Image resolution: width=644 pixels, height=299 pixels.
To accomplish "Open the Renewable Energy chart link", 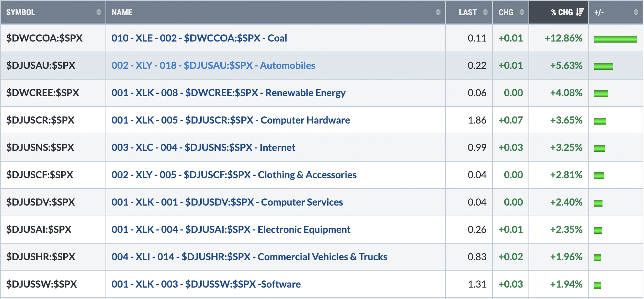I will pyautogui.click(x=229, y=93).
